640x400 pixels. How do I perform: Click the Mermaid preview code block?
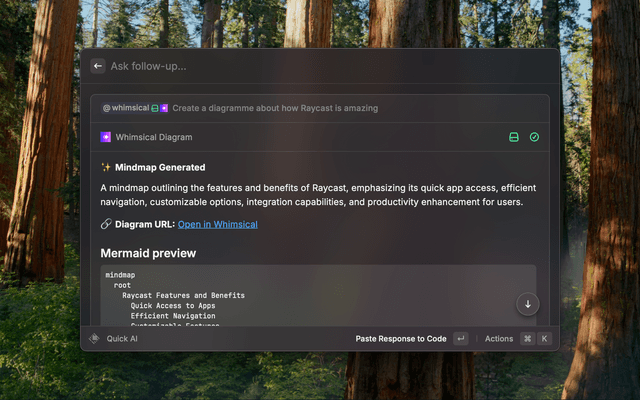point(300,295)
